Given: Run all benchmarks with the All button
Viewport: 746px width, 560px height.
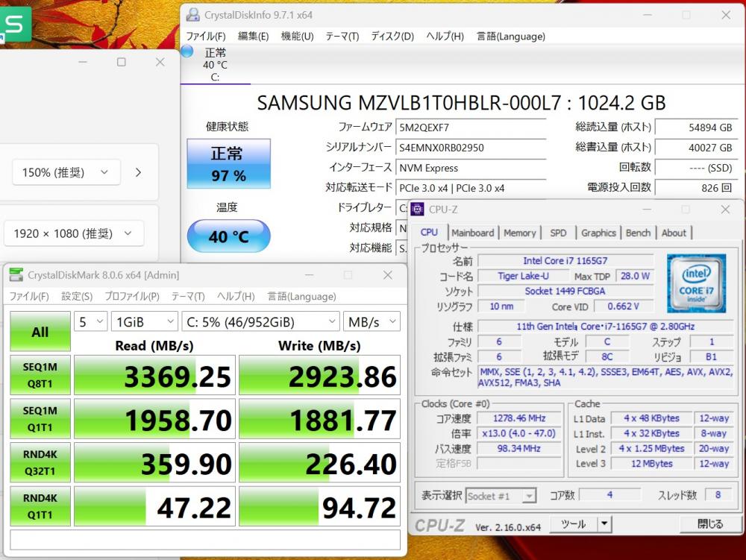Looking at the screenshot, I should pos(40,331).
